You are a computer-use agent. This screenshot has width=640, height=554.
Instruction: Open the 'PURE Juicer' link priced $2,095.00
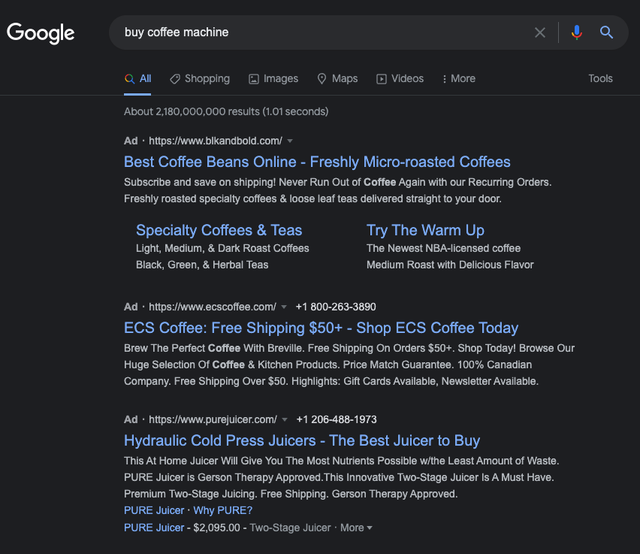coord(154,527)
